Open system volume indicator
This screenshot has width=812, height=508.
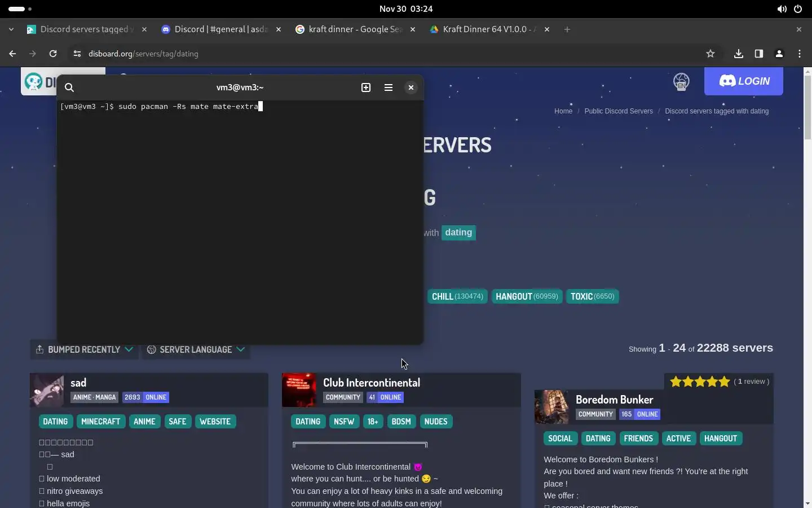click(782, 9)
